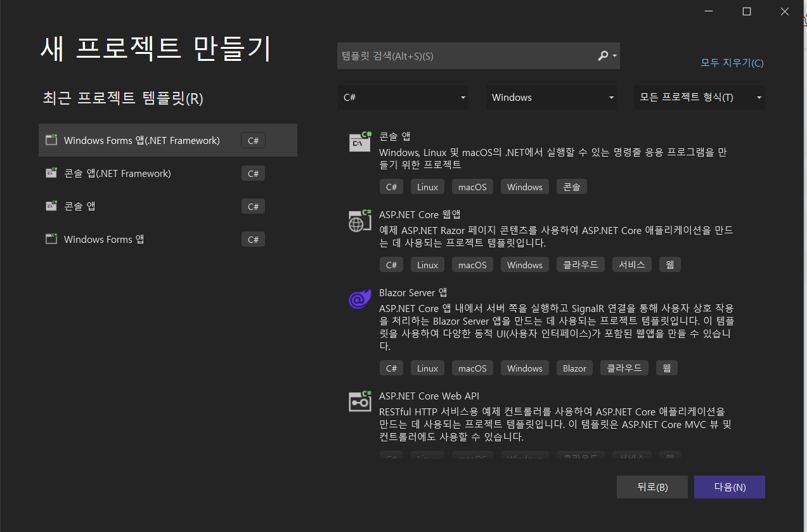Select the Blazor Server 앱 template title

coord(413,292)
